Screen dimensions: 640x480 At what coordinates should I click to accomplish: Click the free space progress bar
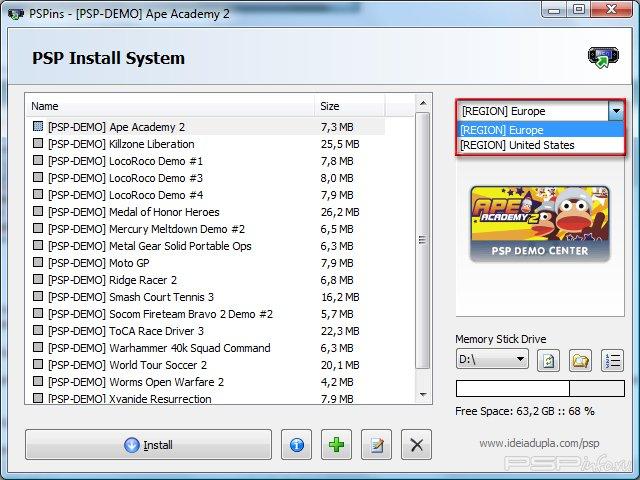540,388
